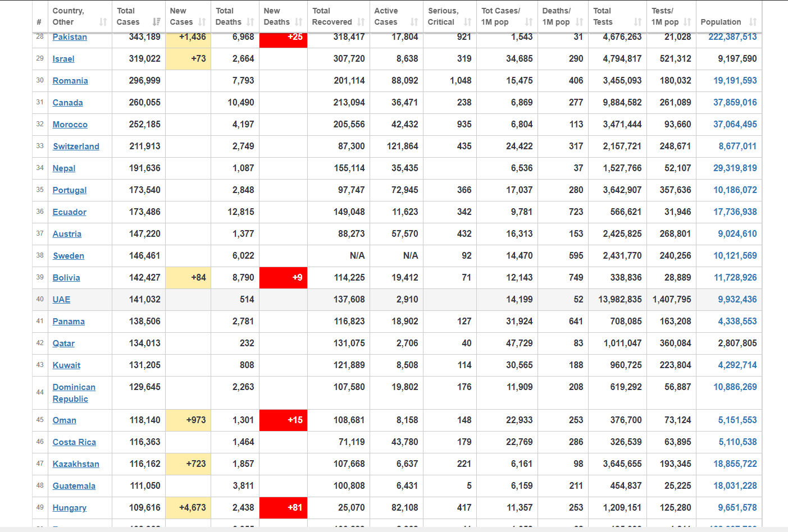The width and height of the screenshot is (788, 532).
Task: Open Nepal's population link 29,319,819
Action: coord(735,168)
